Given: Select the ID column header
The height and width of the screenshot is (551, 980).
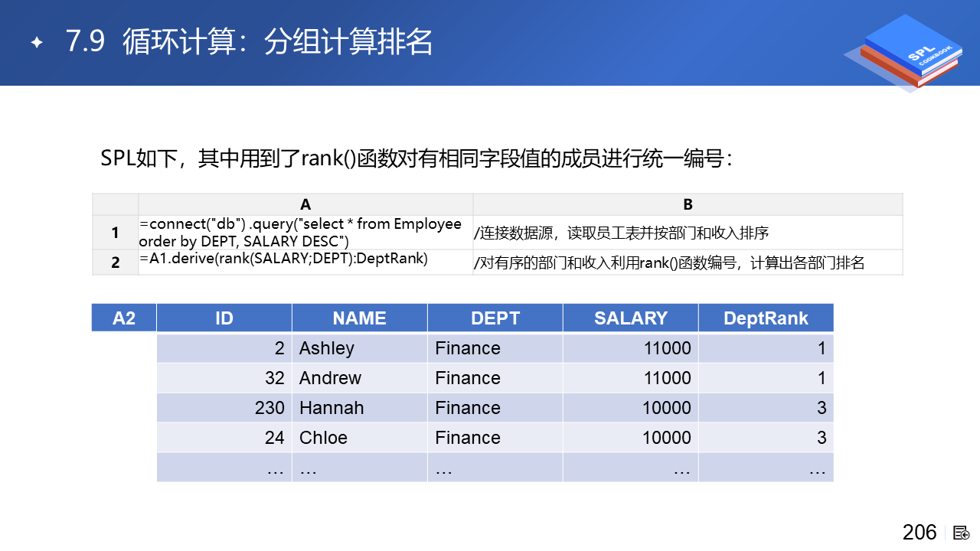Looking at the screenshot, I should [224, 318].
